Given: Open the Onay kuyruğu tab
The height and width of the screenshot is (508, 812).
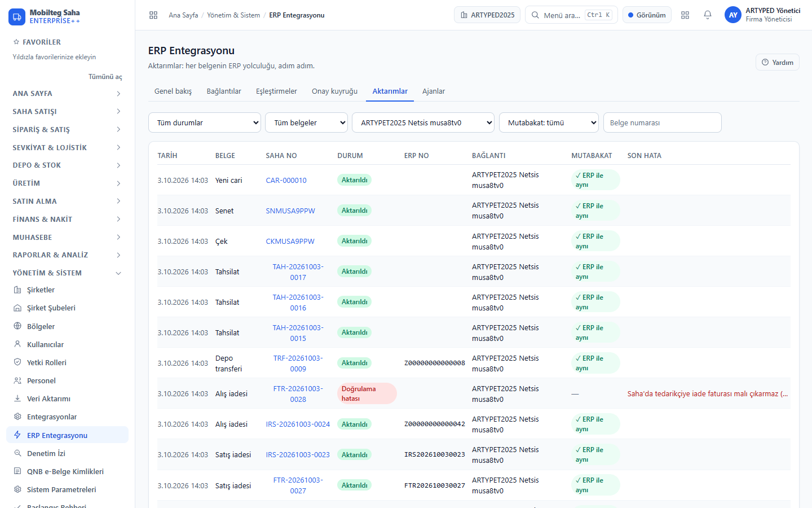Looking at the screenshot, I should coord(335,91).
